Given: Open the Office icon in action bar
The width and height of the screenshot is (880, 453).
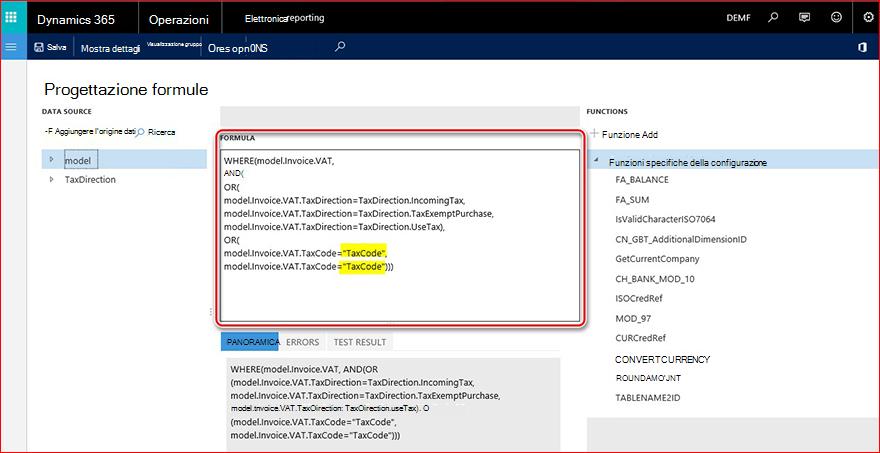Looking at the screenshot, I should coord(862,48).
